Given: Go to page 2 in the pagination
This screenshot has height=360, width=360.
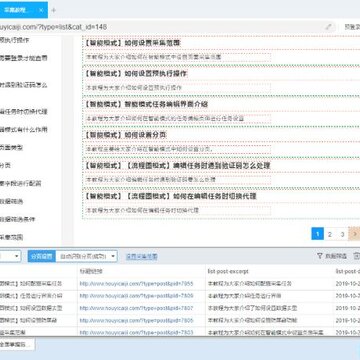Looking at the screenshot, I should [x=330, y=234].
